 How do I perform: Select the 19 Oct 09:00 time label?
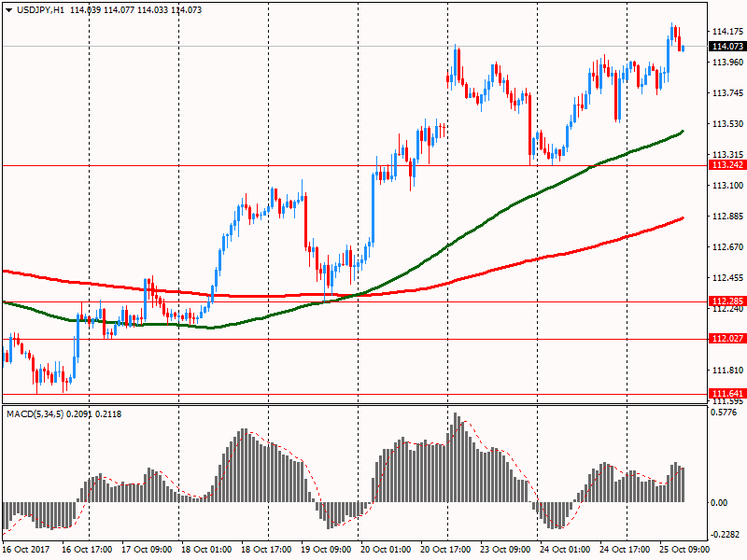point(326,549)
